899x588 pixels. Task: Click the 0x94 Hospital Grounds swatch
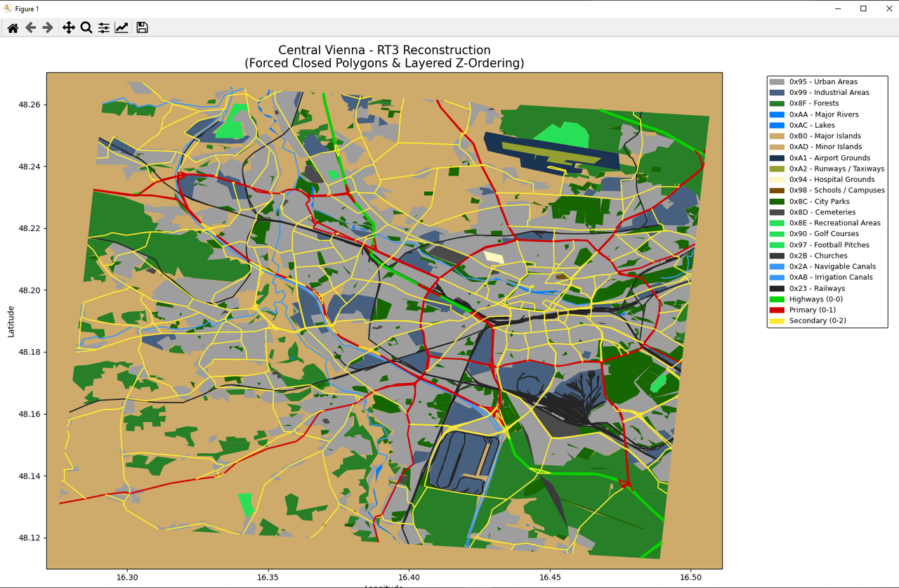click(x=777, y=180)
